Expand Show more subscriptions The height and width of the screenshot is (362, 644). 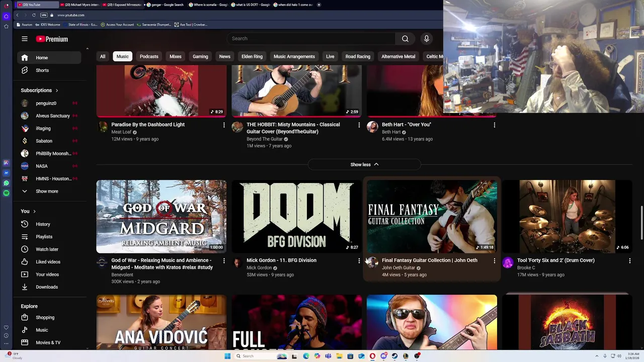pos(49,192)
